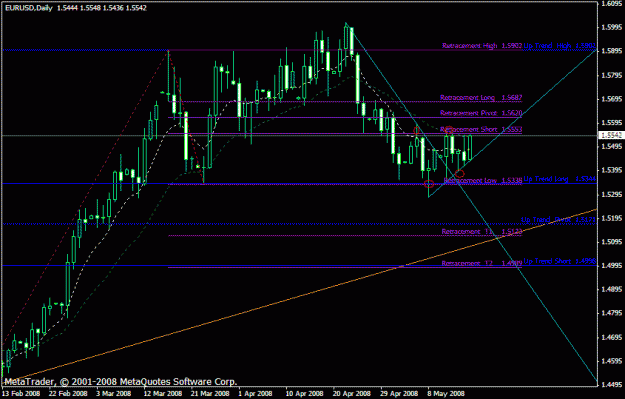Click the 1.5195 price axis value

point(612,218)
